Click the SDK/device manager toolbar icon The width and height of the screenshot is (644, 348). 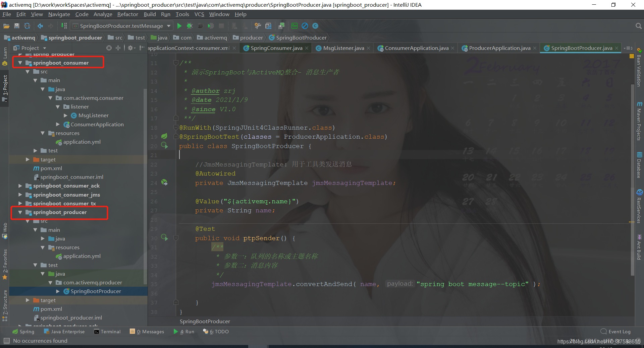tap(281, 26)
